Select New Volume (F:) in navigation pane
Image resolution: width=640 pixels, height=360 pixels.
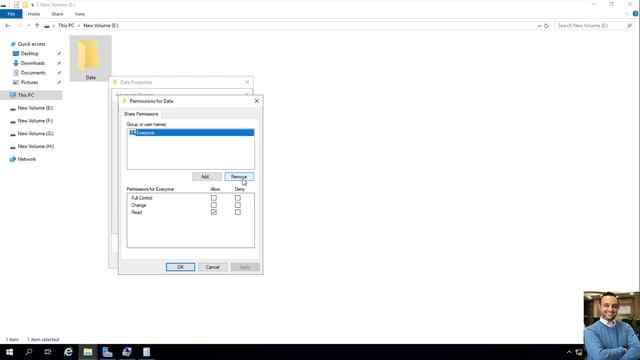(x=35, y=121)
